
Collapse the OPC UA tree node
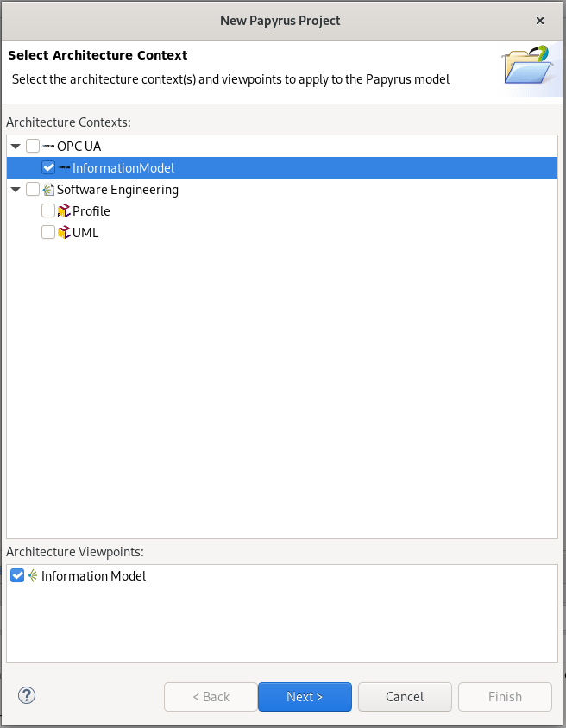click(x=16, y=147)
